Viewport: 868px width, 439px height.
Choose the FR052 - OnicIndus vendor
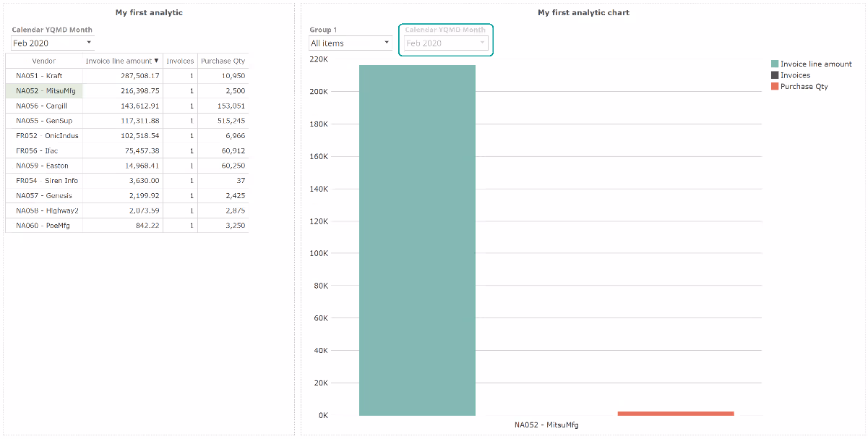[44, 136]
